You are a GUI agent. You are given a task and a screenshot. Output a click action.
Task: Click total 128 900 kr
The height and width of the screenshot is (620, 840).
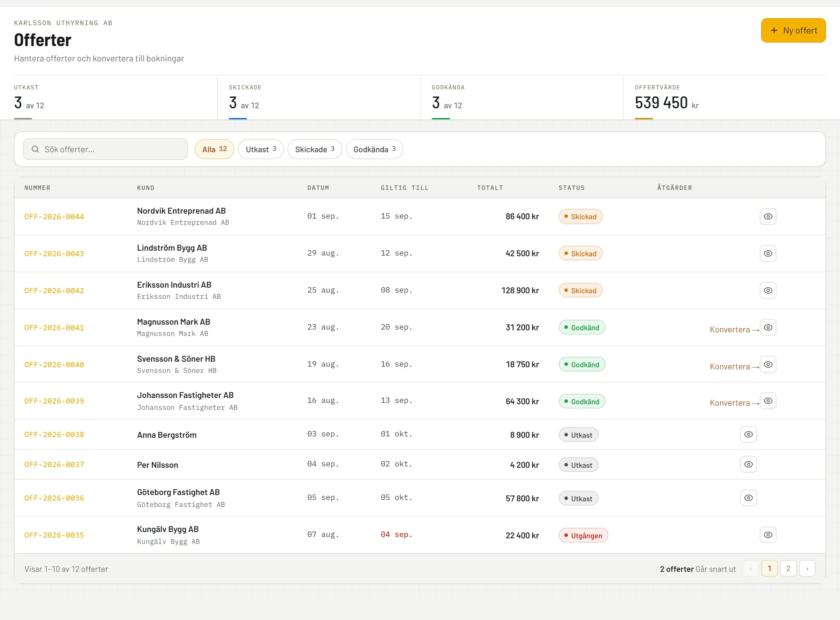click(x=520, y=290)
